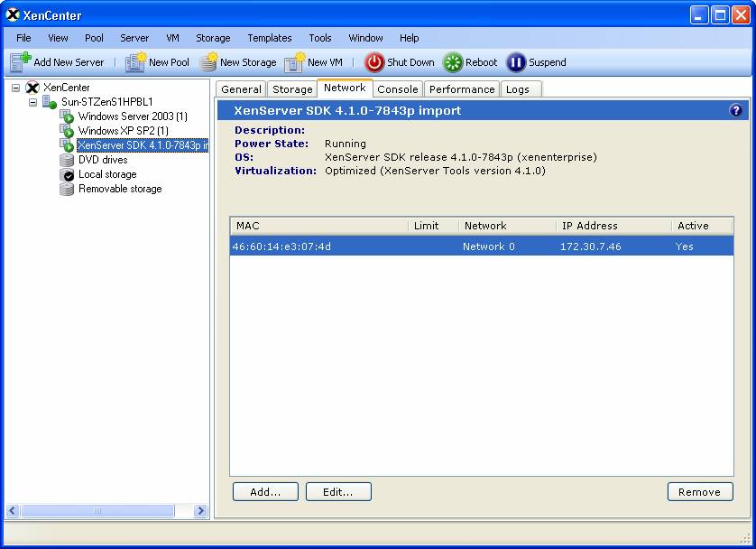
Task: Click the New Storage icon
Action: click(x=208, y=62)
